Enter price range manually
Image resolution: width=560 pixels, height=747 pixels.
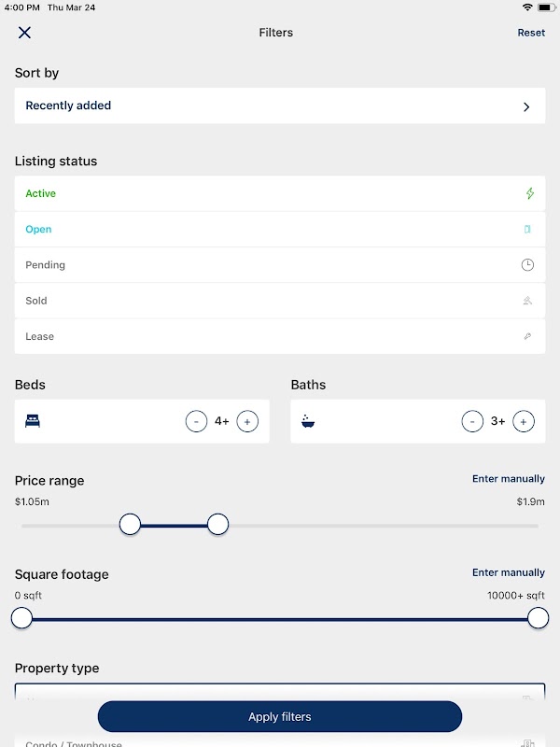(x=508, y=479)
